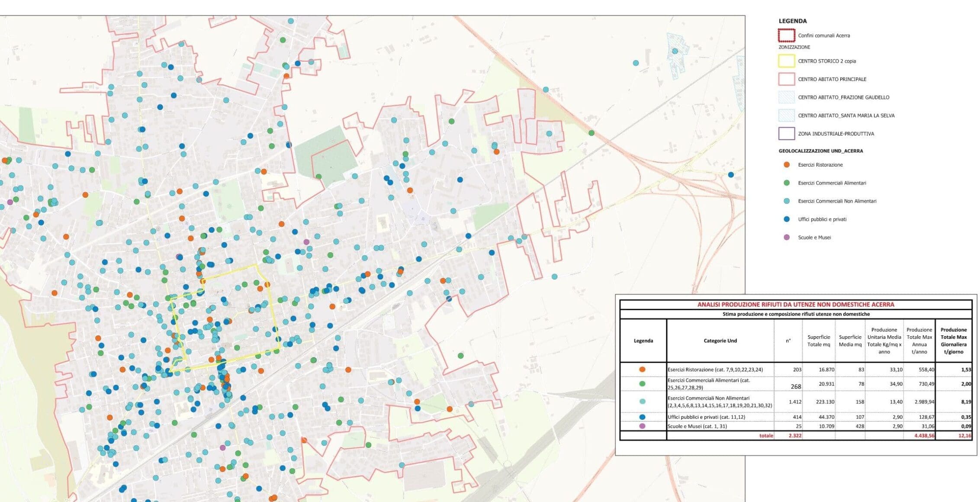This screenshot has height=502, width=980.
Task: Click the surface value 44.370
Action: pos(826,417)
